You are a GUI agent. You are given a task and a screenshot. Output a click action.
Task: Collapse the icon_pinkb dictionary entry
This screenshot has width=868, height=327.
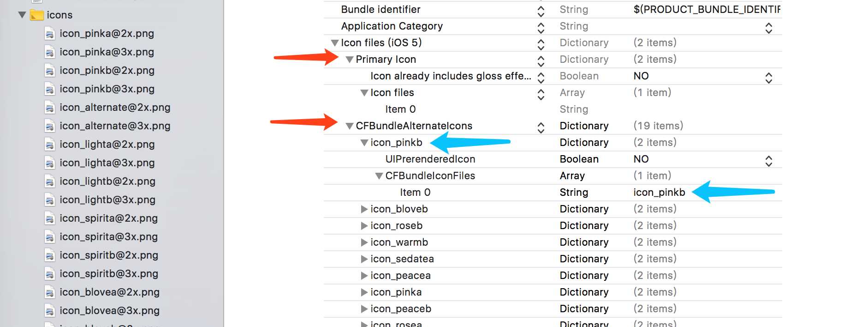click(364, 143)
